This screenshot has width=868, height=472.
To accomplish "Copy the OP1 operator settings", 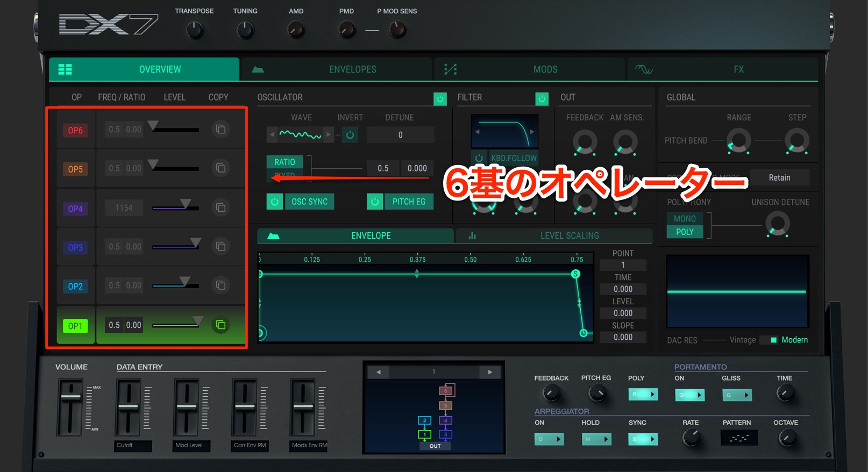I will click(x=220, y=325).
